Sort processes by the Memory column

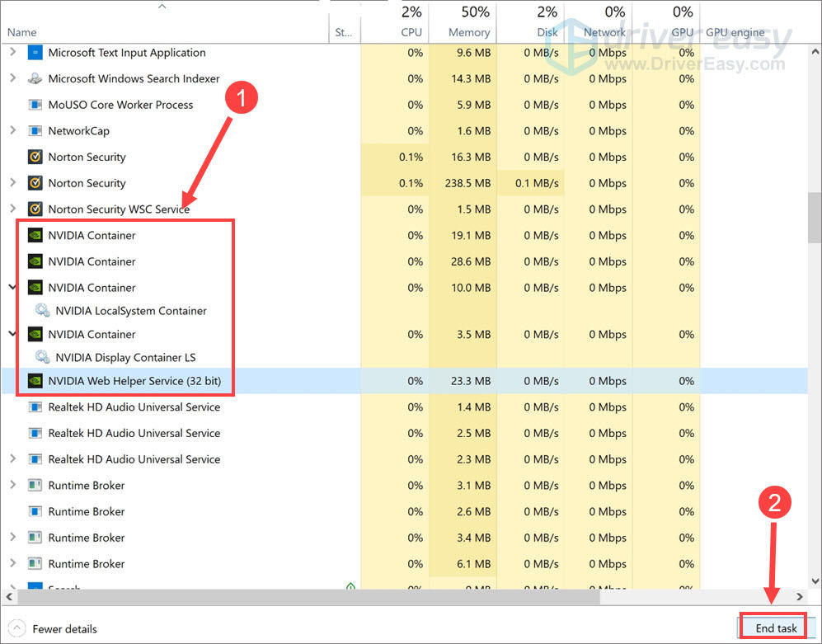(469, 32)
